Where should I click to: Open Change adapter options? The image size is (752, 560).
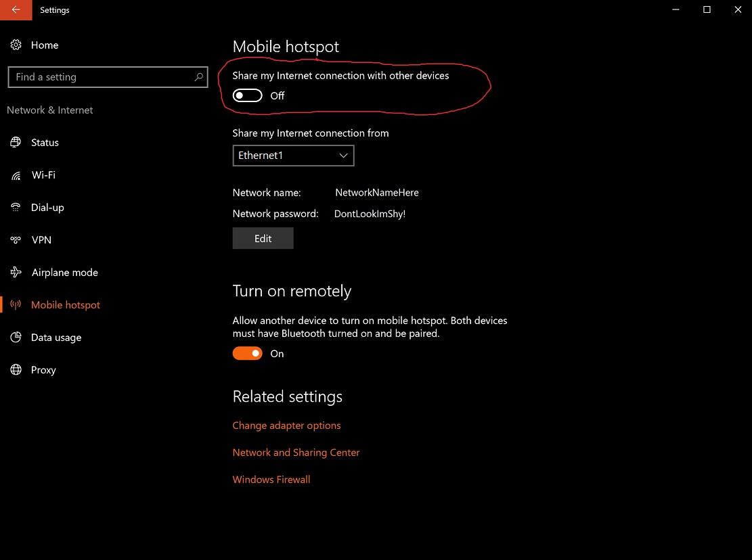(x=286, y=425)
